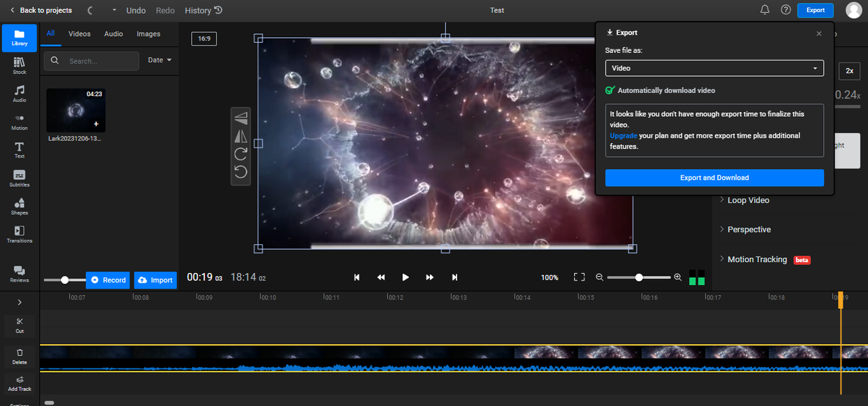Select the Shapes tool in sidebar
This screenshot has height=406, width=868.
click(x=20, y=206)
